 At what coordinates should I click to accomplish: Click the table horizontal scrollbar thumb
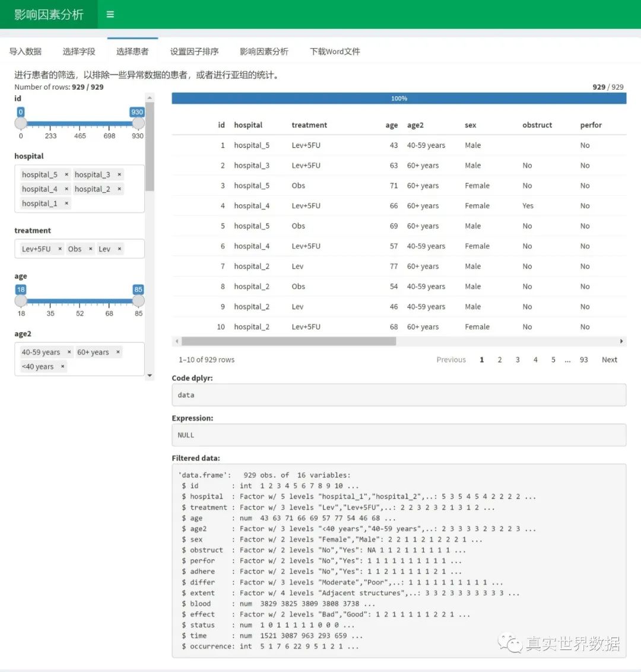point(288,342)
